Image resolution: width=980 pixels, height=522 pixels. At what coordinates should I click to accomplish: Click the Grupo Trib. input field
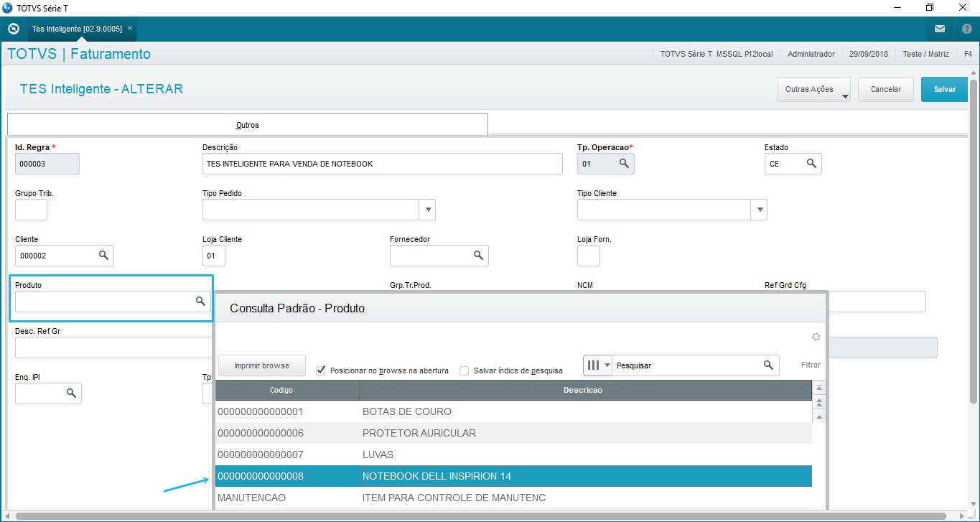pos(31,210)
